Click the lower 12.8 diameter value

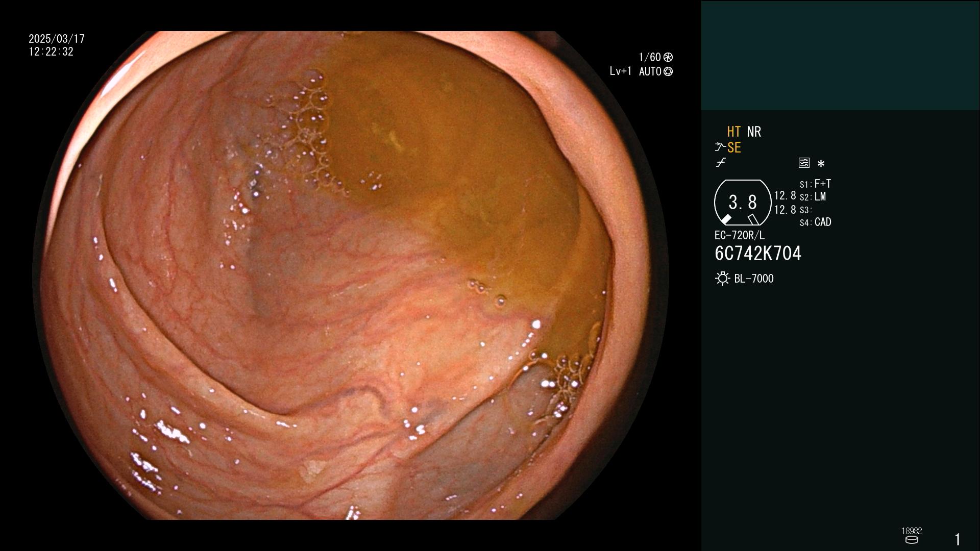785,210
